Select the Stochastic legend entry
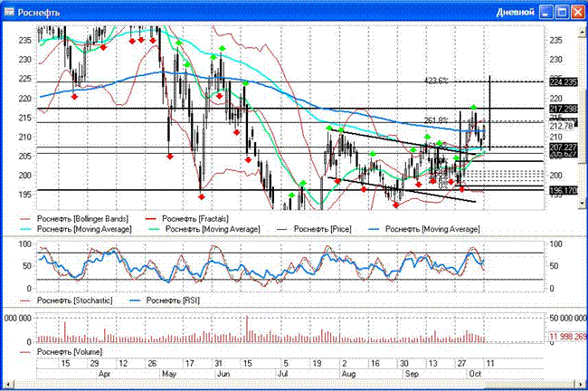588x391 pixels. [66, 300]
